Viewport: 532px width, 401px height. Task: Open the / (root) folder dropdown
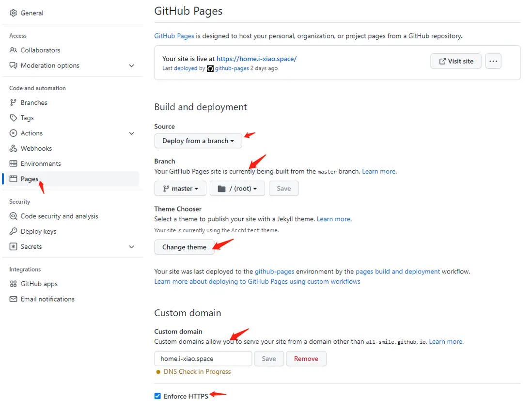237,189
